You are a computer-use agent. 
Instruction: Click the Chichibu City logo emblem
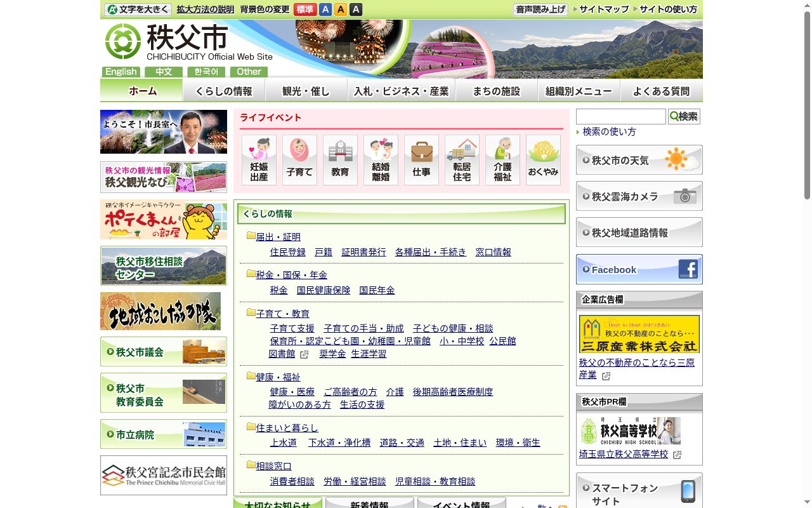(122, 41)
